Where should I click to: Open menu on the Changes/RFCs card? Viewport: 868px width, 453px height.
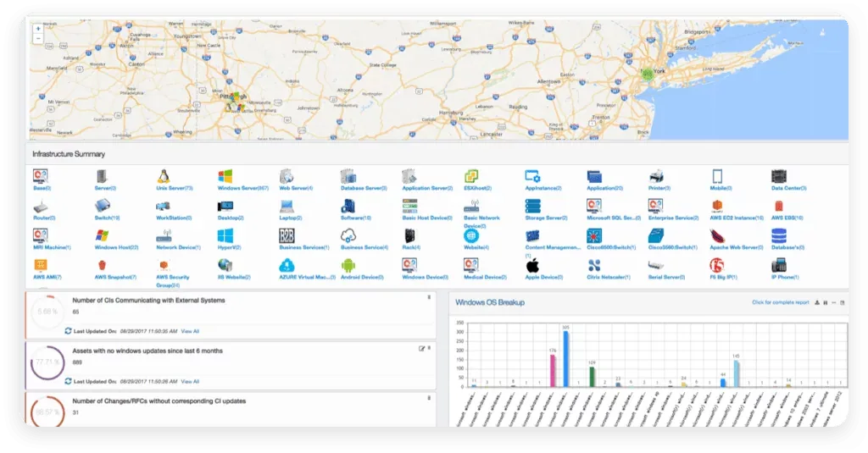click(429, 398)
